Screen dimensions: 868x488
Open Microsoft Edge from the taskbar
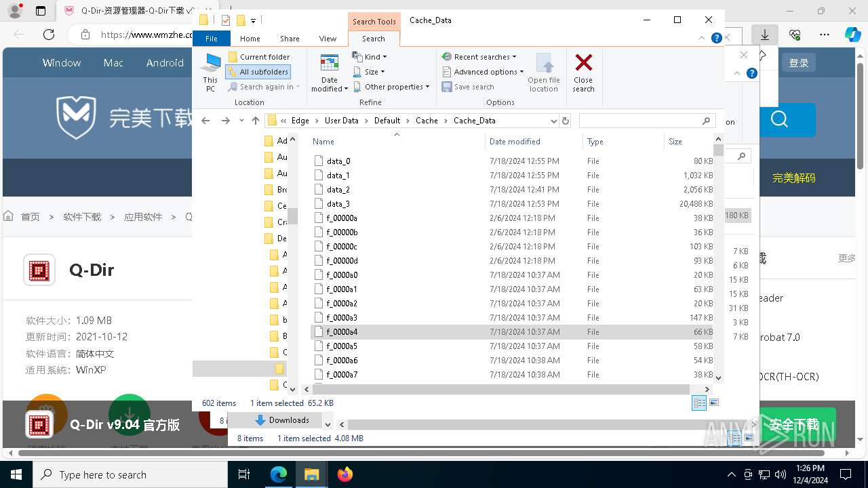279,474
